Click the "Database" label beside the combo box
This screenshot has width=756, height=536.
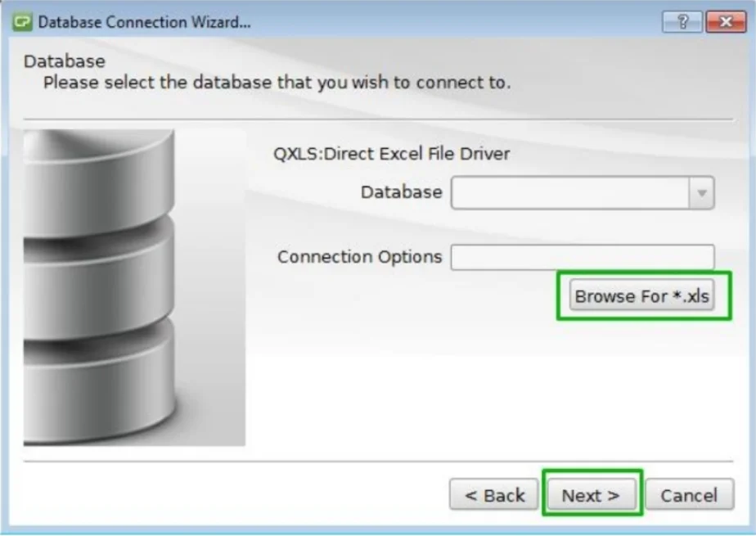401,192
